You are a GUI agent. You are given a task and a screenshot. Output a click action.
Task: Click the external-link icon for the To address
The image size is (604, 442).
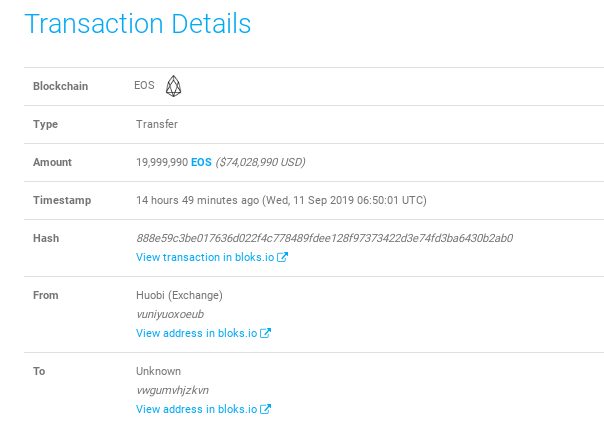pyautogui.click(x=265, y=409)
